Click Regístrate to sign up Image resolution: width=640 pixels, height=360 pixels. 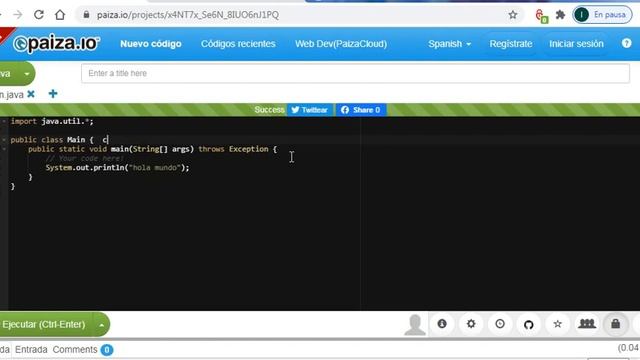pyautogui.click(x=511, y=44)
